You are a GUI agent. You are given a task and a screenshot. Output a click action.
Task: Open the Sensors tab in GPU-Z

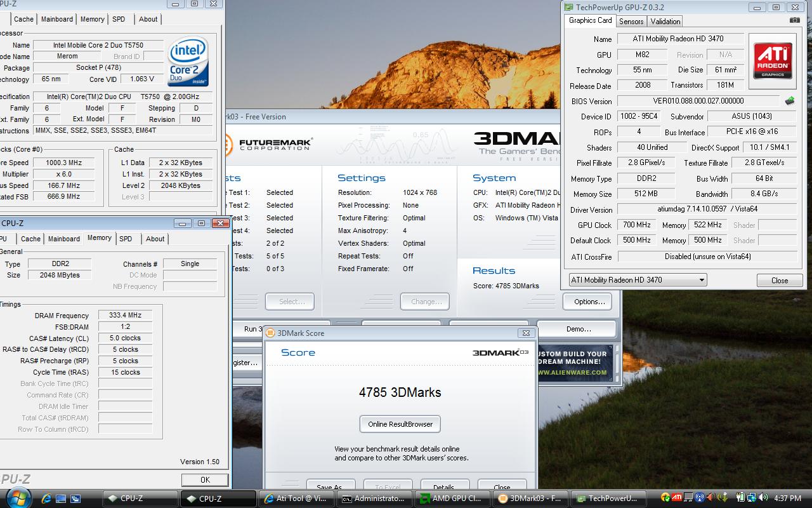pos(631,21)
